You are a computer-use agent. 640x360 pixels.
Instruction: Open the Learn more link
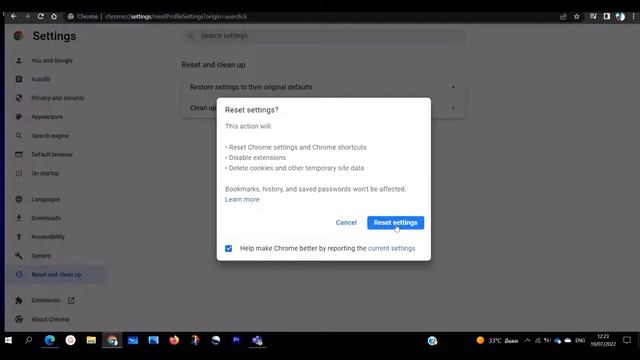(x=242, y=200)
